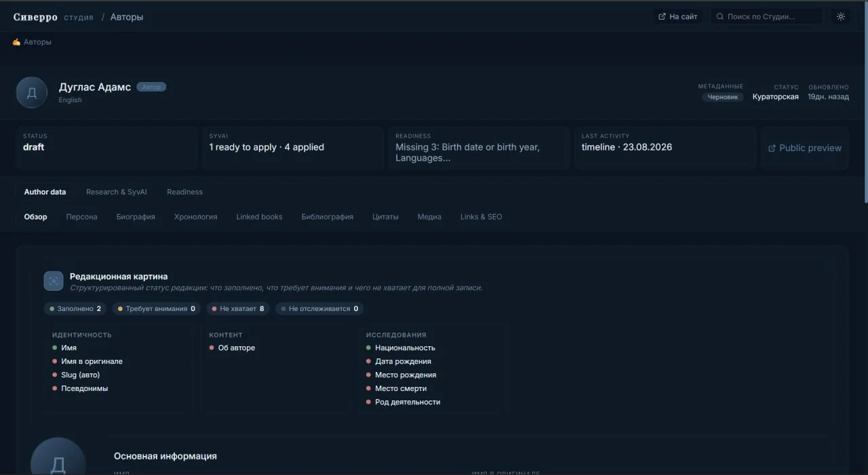
Task: Select the Библиография sub-tab
Action: pyautogui.click(x=328, y=217)
